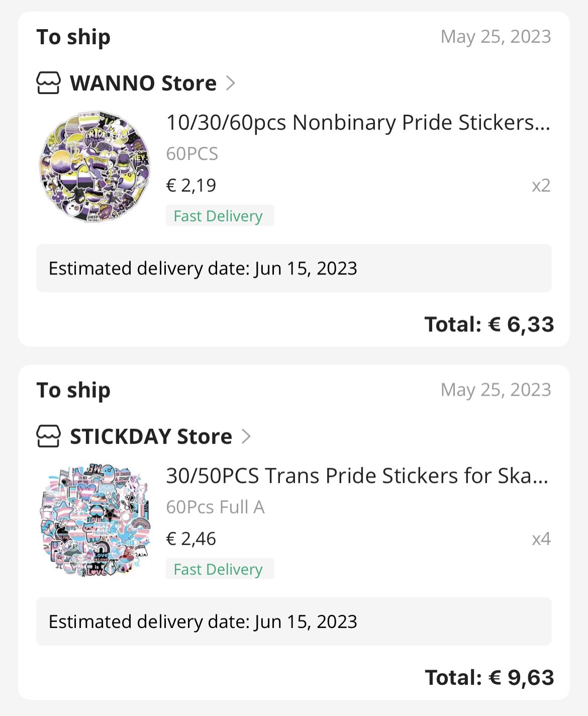Open the WANNO Store page

point(143,83)
